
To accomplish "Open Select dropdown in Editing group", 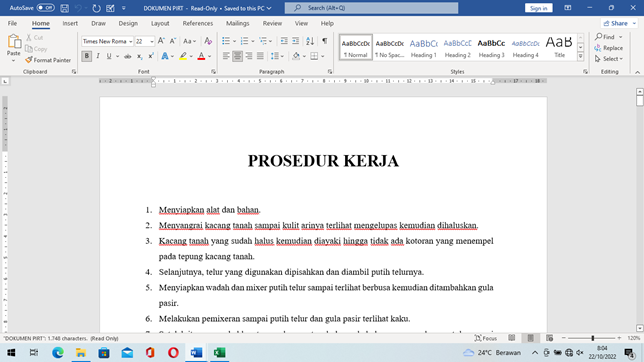I will pos(609,59).
